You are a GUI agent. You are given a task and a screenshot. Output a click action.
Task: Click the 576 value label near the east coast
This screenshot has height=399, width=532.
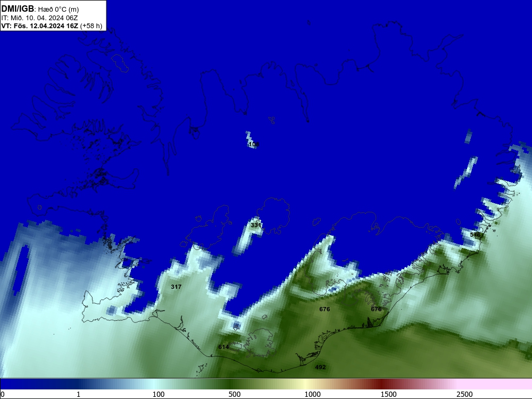click(475, 235)
